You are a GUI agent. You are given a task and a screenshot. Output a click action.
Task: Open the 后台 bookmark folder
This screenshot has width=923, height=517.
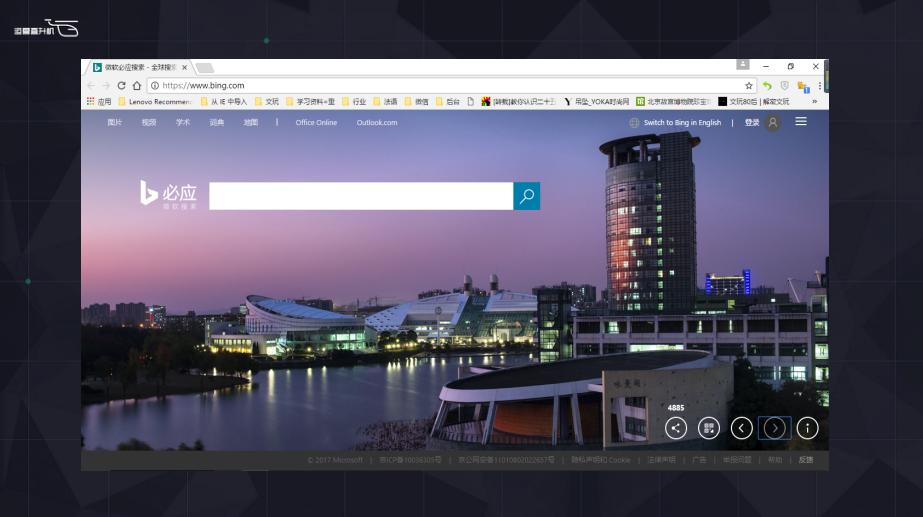pos(447,101)
